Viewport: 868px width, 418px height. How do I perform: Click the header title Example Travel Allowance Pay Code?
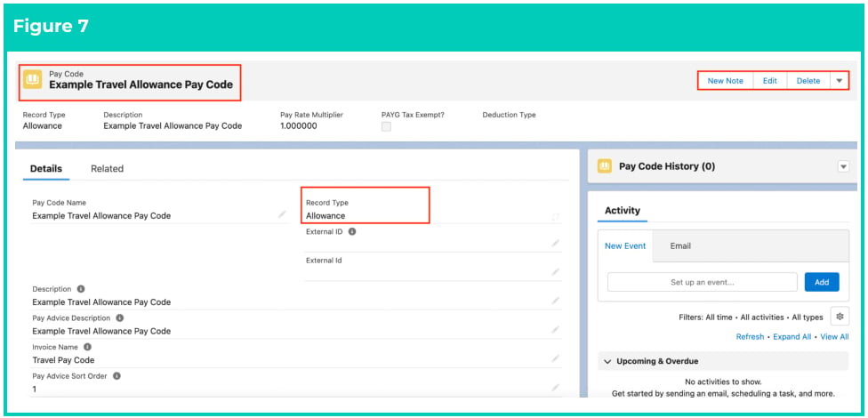tap(141, 84)
